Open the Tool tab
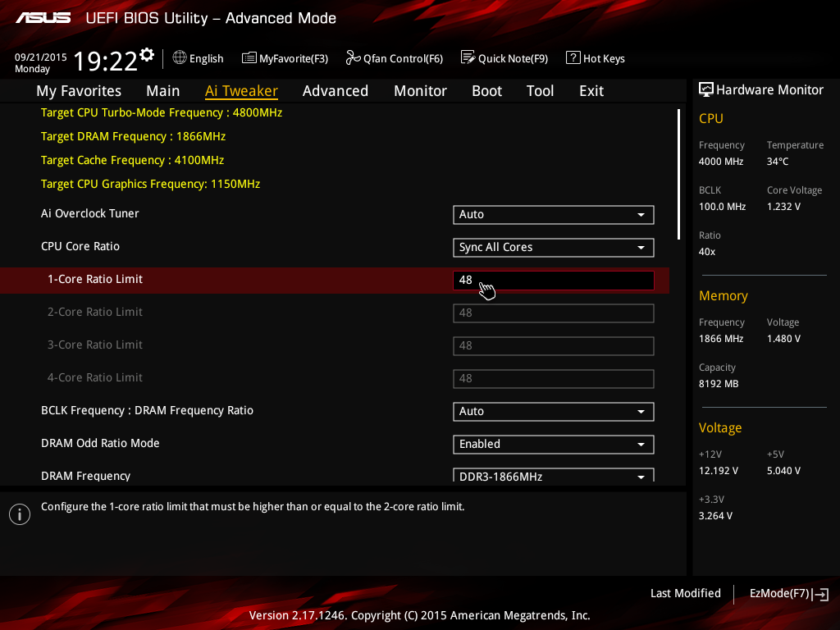The width and height of the screenshot is (840, 630). point(540,91)
